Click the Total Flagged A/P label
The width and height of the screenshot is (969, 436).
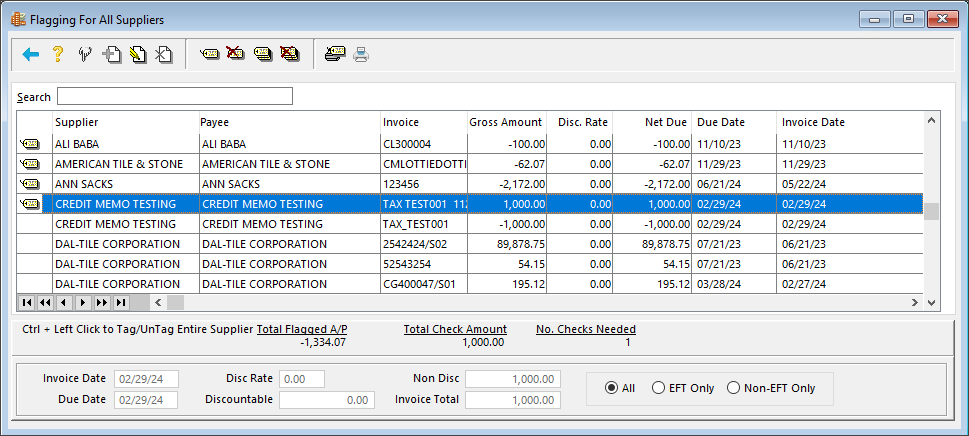(302, 330)
